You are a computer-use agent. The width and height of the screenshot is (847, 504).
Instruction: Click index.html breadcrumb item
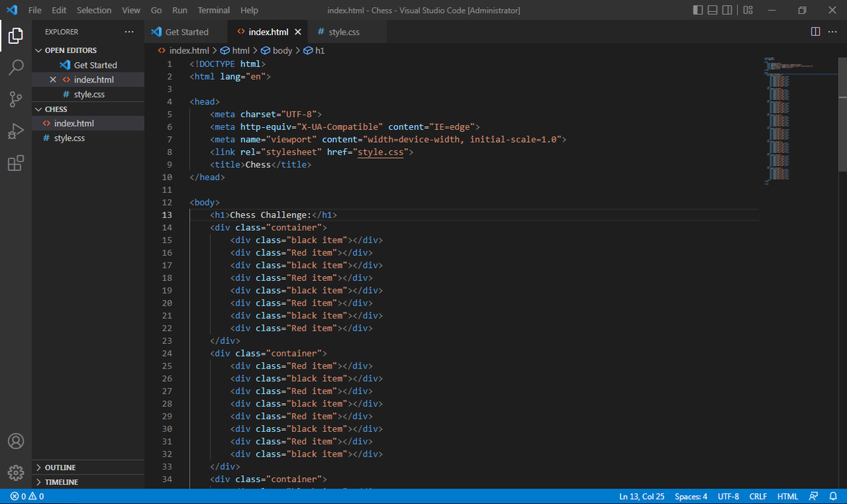[x=184, y=51]
